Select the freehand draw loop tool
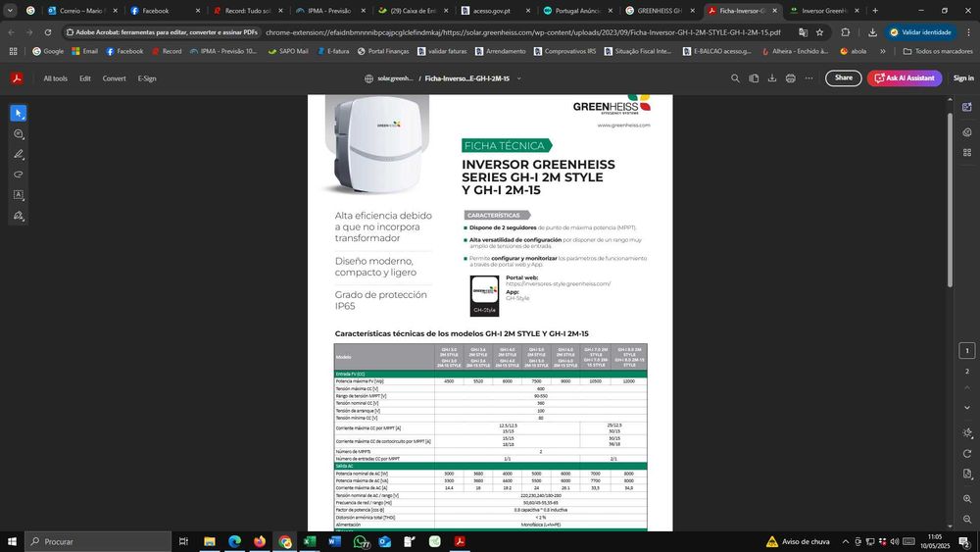Viewport: 980px width, 552px height. pos(18,175)
